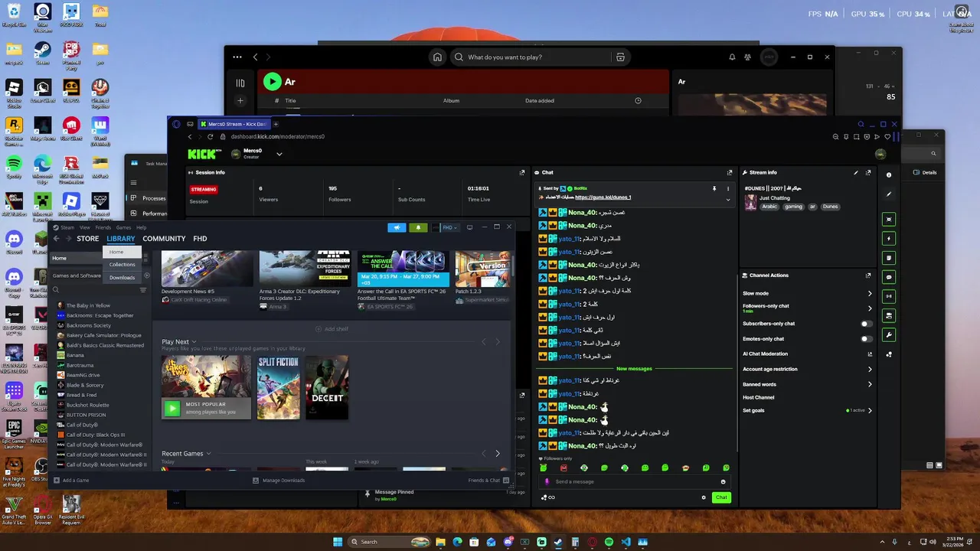The image size is (980, 551).
Task: Open Manage Downloads in Steam
Action: point(279,481)
